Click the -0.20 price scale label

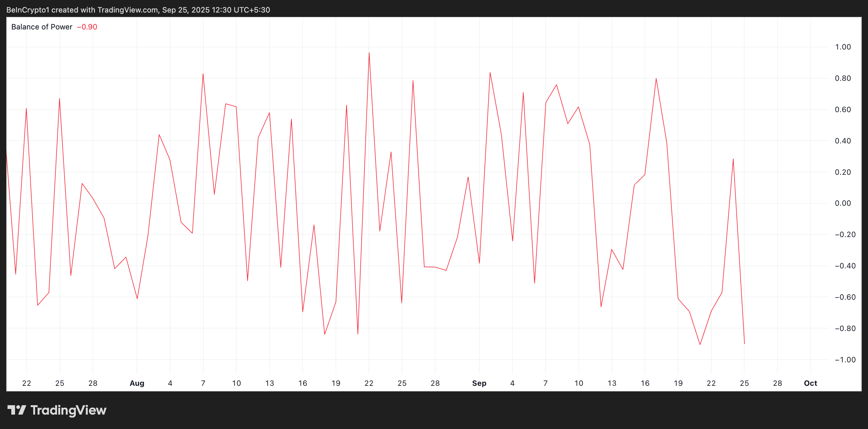coord(845,235)
